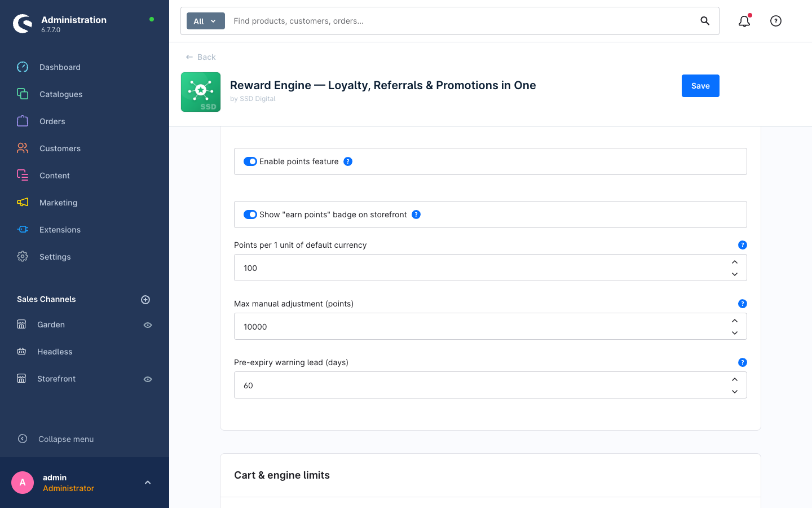Open Marketing menu item
812x508 pixels.
[58, 203]
